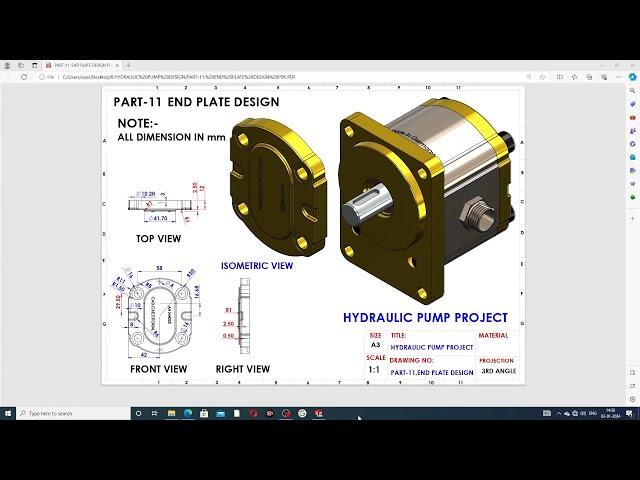This screenshot has height=480, width=640.
Task: Add a sidebar app with plus icon
Action: click(x=633, y=222)
